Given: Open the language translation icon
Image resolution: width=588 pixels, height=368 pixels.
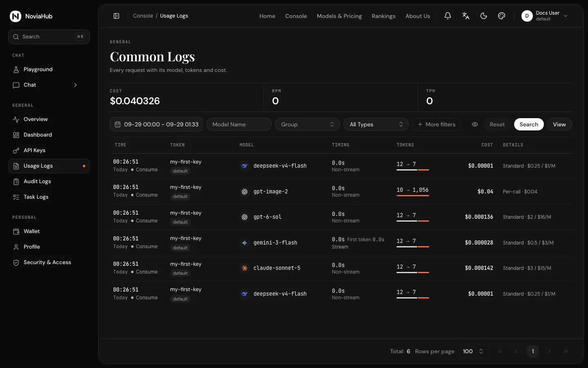Looking at the screenshot, I should point(465,16).
